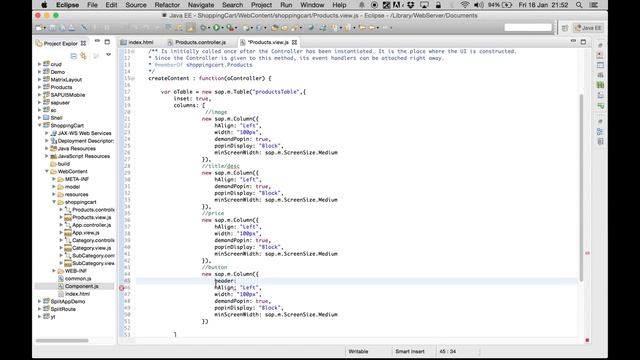Image resolution: width=640 pixels, height=360 pixels.
Task: Maximize the editor area
Action: click(583, 42)
